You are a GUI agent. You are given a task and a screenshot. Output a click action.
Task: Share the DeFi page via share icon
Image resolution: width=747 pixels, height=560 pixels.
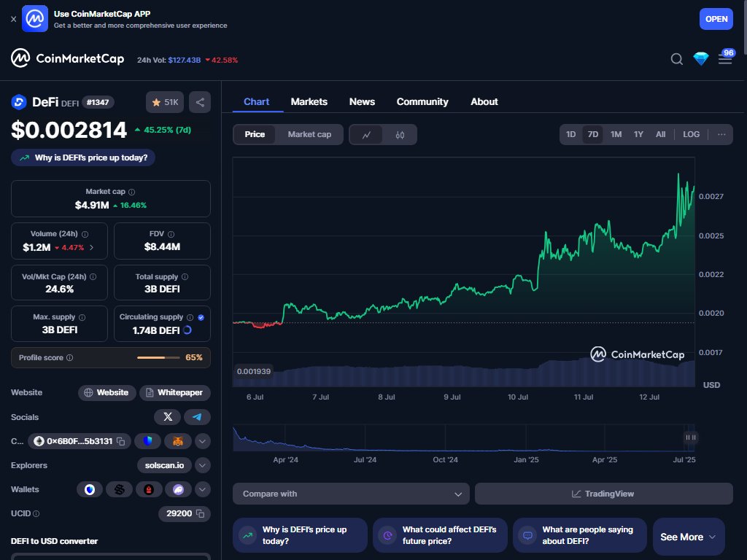(200, 102)
